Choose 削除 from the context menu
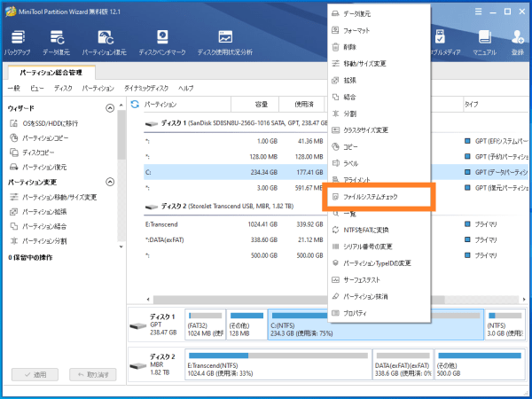The height and width of the screenshot is (399, 532). point(379,47)
